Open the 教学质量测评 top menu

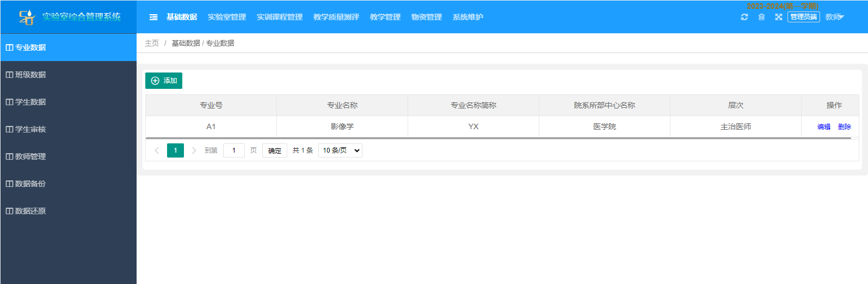(x=336, y=17)
